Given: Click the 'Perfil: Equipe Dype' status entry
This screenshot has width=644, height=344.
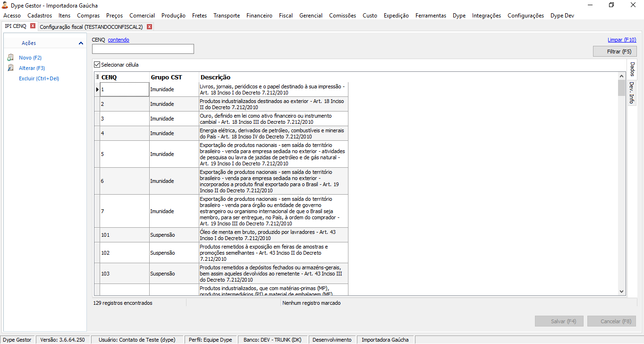Looking at the screenshot, I should click(x=210, y=340).
